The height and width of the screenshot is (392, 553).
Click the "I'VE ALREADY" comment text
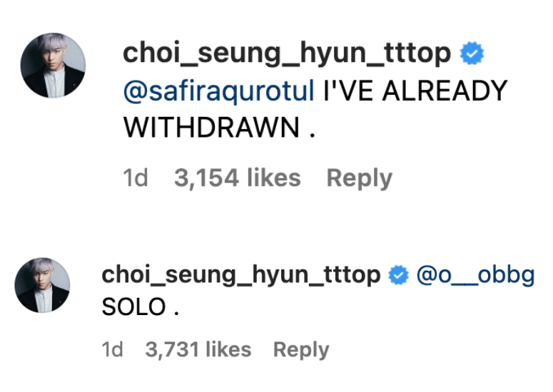tap(415, 91)
